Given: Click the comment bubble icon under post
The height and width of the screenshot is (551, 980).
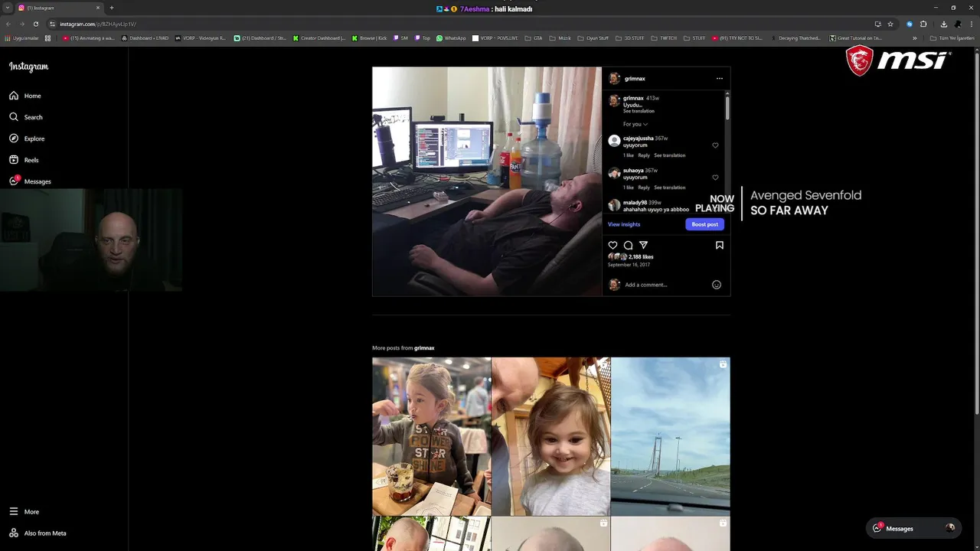Looking at the screenshot, I should [x=628, y=245].
